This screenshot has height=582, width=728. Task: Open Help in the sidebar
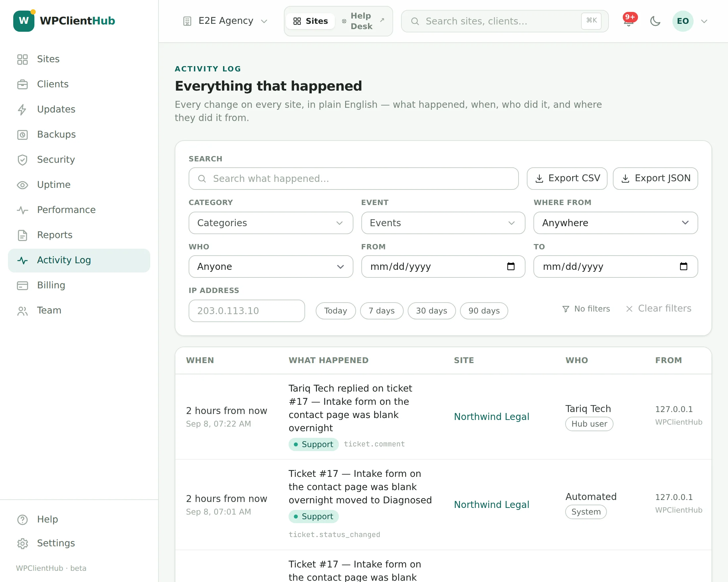coord(79,519)
